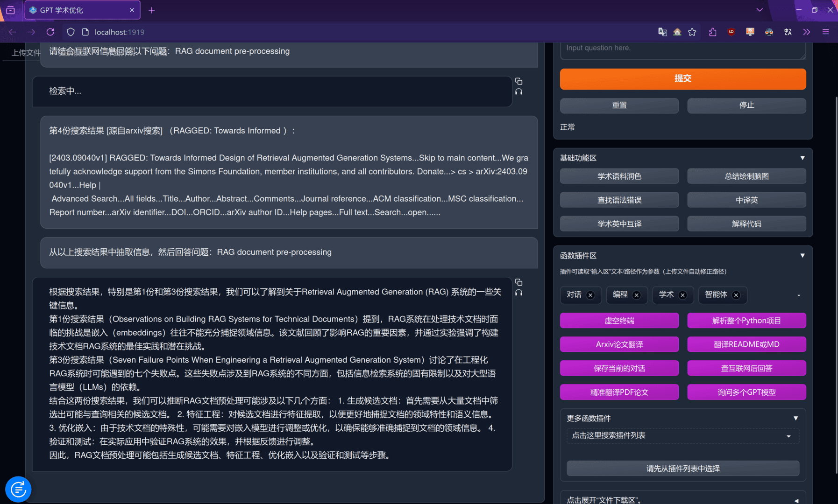Click '询问多个GPT模型' plugin button

pyautogui.click(x=746, y=392)
